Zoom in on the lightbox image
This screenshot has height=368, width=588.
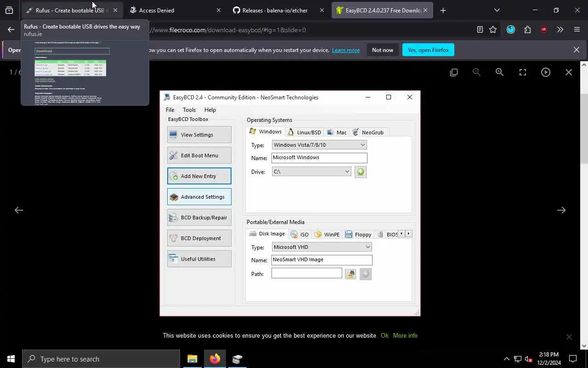[x=500, y=72]
